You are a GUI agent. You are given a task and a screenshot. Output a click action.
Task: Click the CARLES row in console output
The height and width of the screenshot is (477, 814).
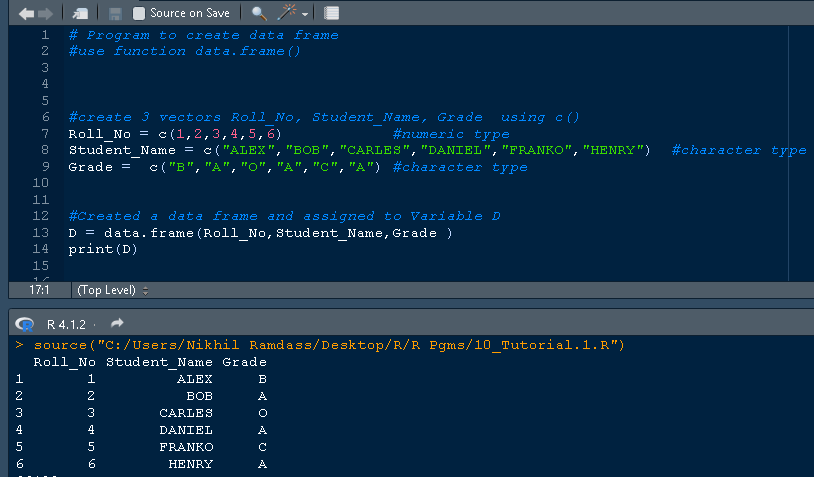[186, 413]
